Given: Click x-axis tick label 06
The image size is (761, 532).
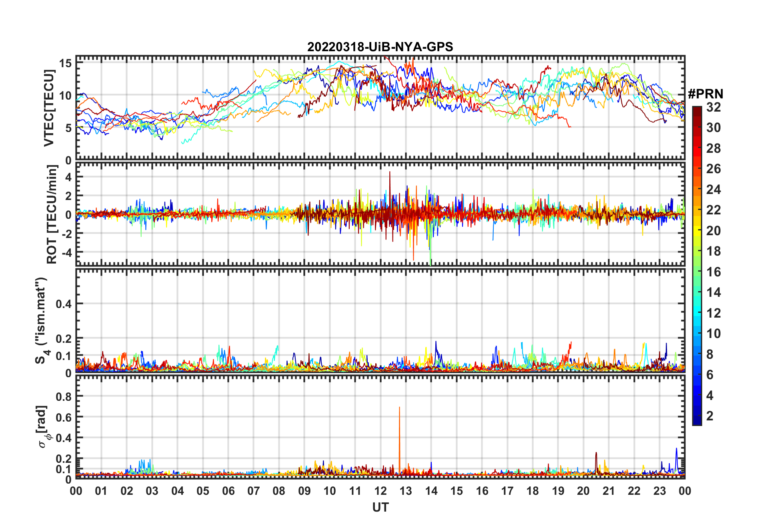Looking at the screenshot, I should click(228, 491).
